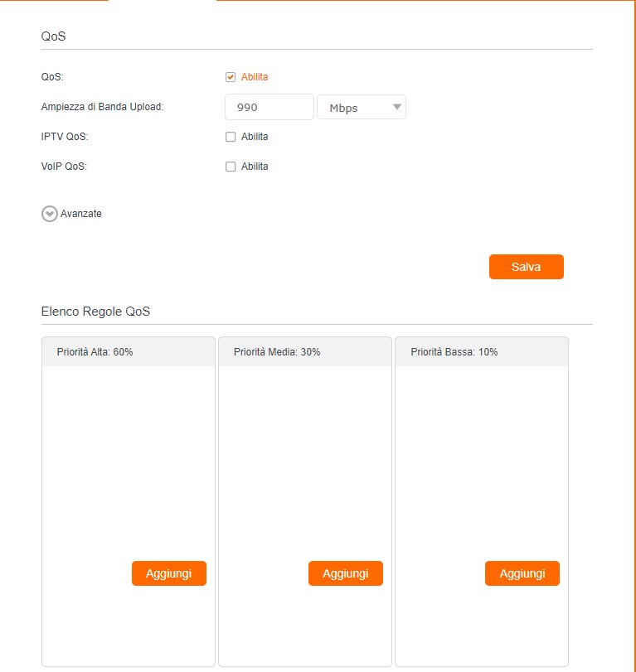The height and width of the screenshot is (672, 636).
Task: Click the Abilita label for IPTV QoS
Action: (x=255, y=137)
